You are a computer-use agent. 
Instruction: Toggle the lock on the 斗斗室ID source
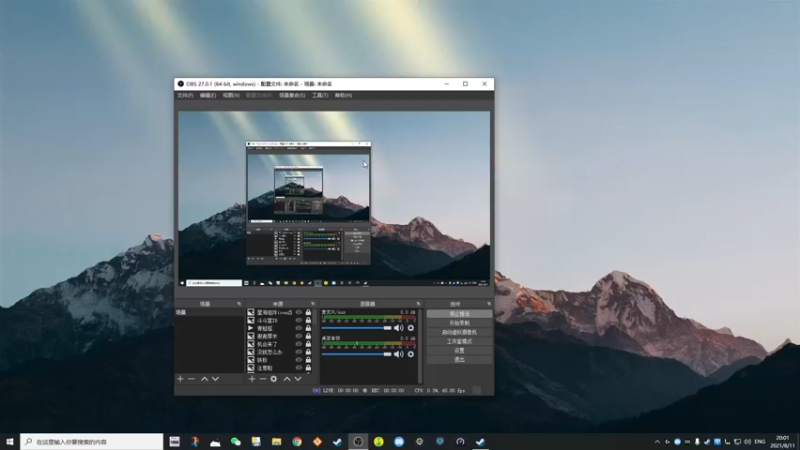[308, 320]
